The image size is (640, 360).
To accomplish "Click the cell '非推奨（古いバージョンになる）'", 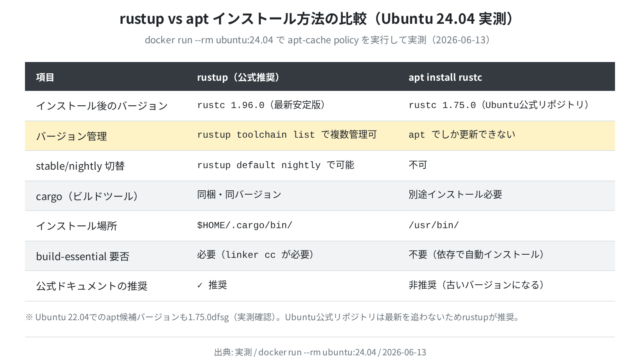I will 478,285.
